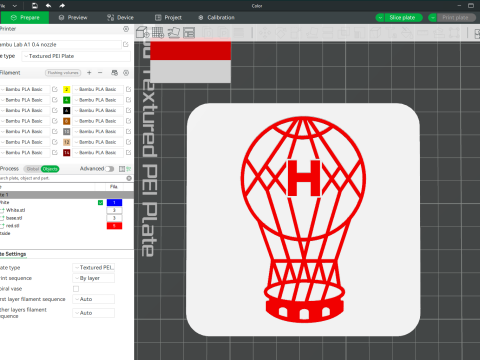The image size is (480, 360).
Task: Open Plate Settings plate type Textured PEI dropdown
Action: (x=94, y=267)
